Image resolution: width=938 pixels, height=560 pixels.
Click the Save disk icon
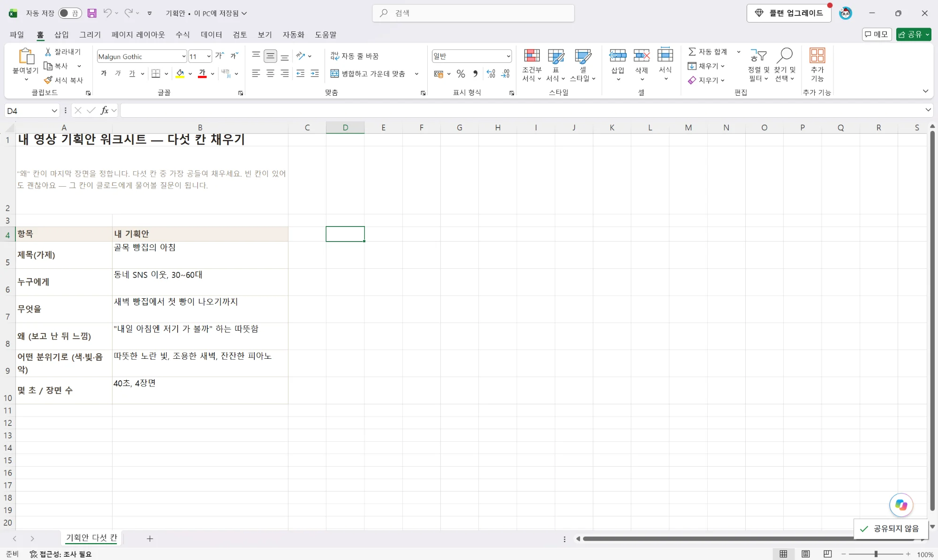(x=92, y=13)
